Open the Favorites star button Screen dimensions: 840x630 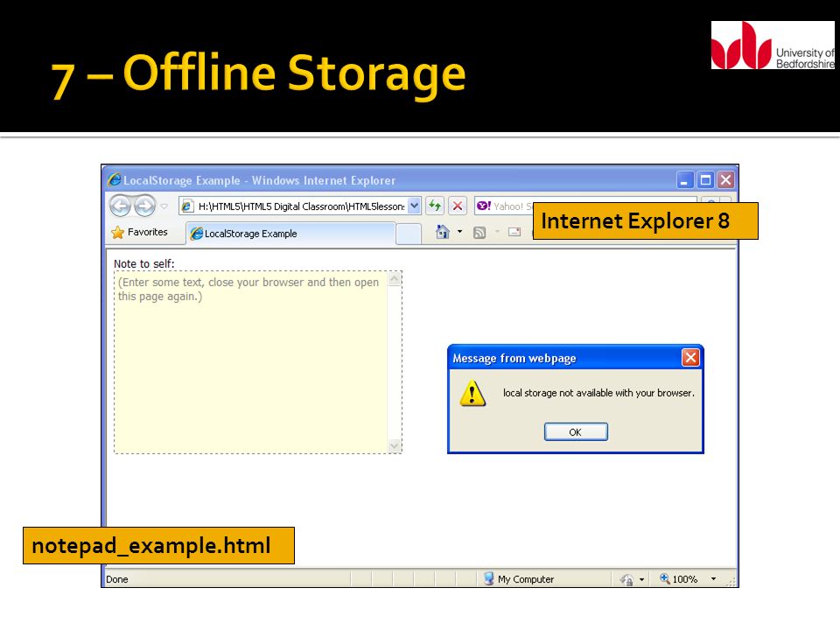tap(140, 233)
